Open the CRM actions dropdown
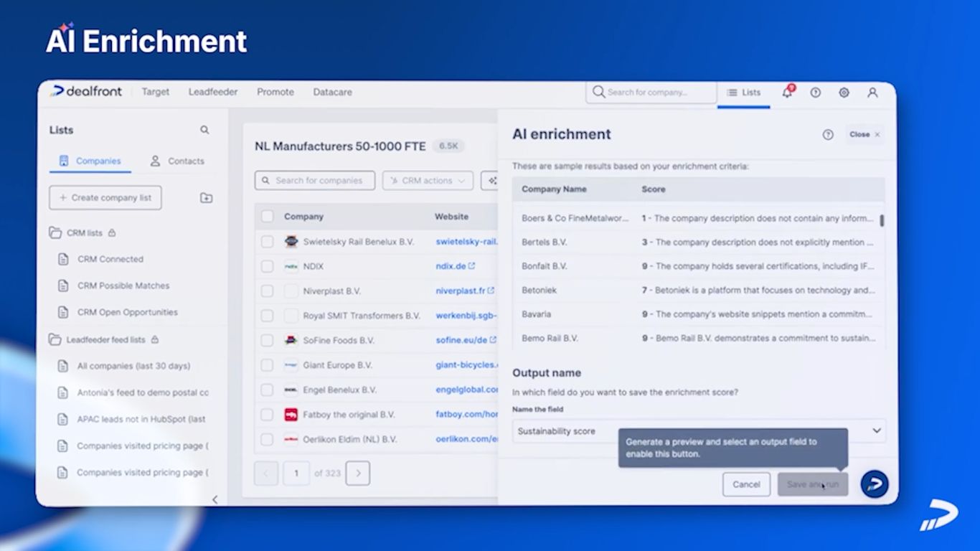This screenshot has height=551, width=980. pos(428,181)
